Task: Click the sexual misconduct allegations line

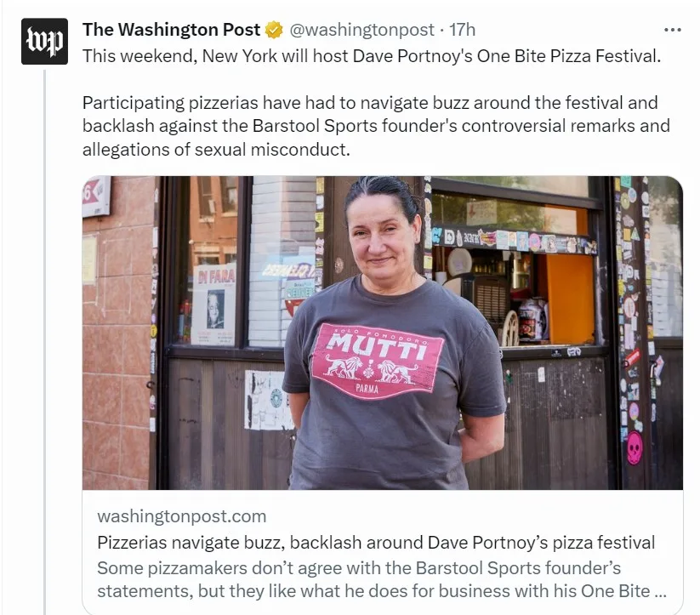Action: 216,149
